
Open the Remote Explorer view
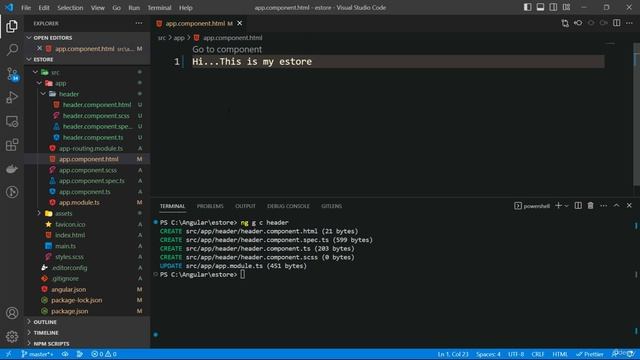(x=12, y=121)
